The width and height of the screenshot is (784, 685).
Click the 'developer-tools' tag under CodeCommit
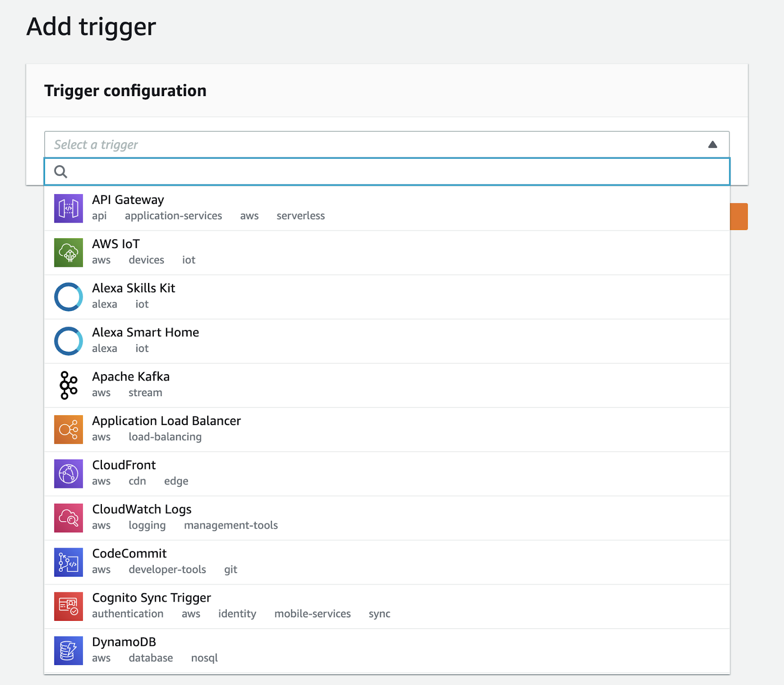[167, 570]
